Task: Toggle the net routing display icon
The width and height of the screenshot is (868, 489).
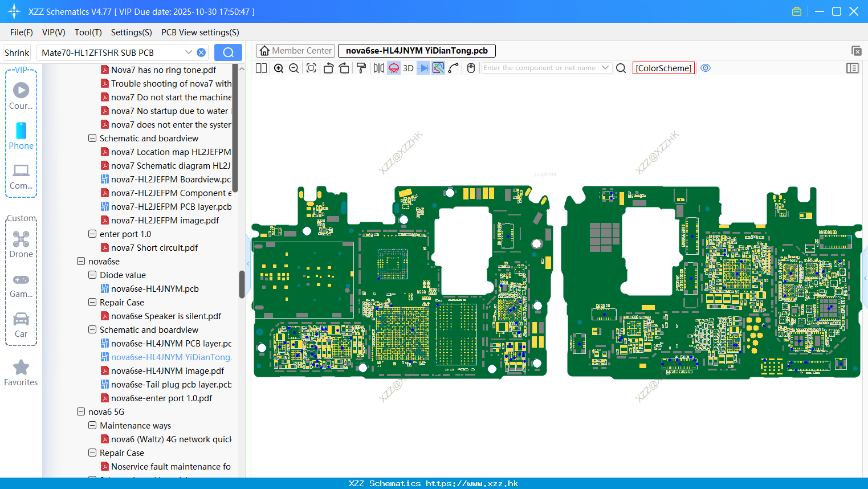Action: [438, 68]
